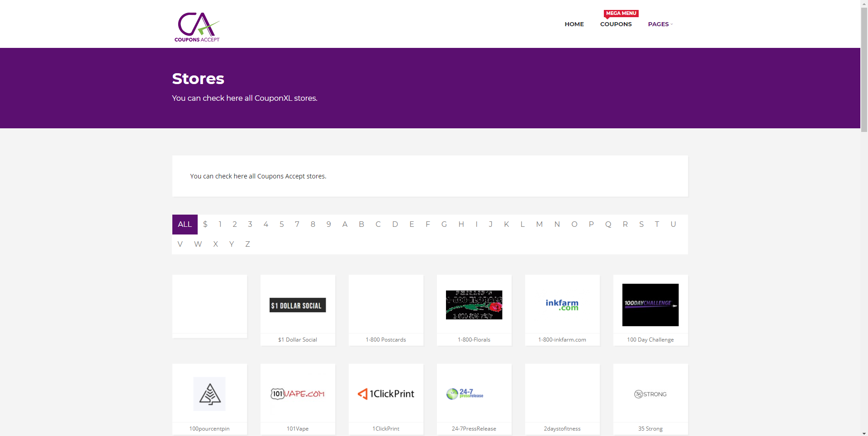Open the 100 Day Challenge logo
Screen dimensions: 868x436
[x=650, y=305]
